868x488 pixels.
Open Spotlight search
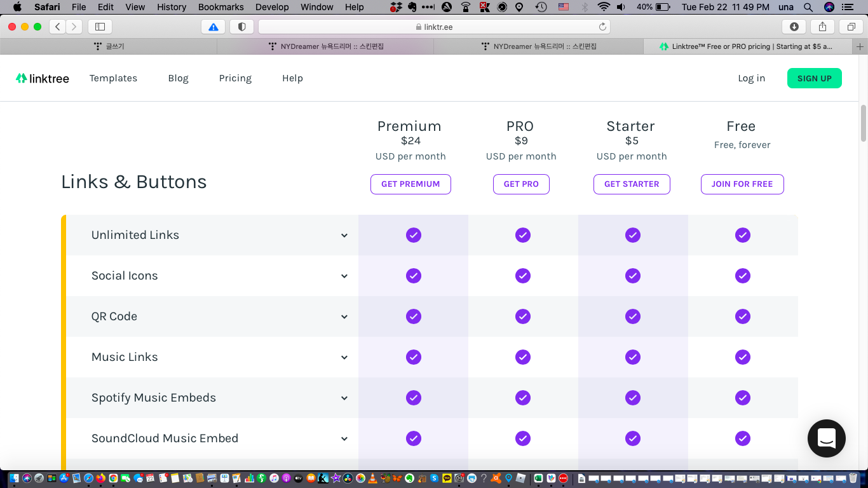point(808,7)
